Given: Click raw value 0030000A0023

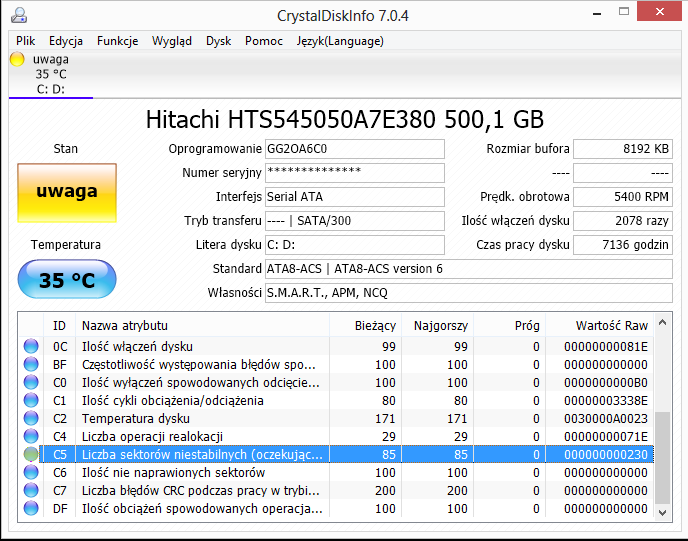Looking at the screenshot, I should (x=606, y=419).
